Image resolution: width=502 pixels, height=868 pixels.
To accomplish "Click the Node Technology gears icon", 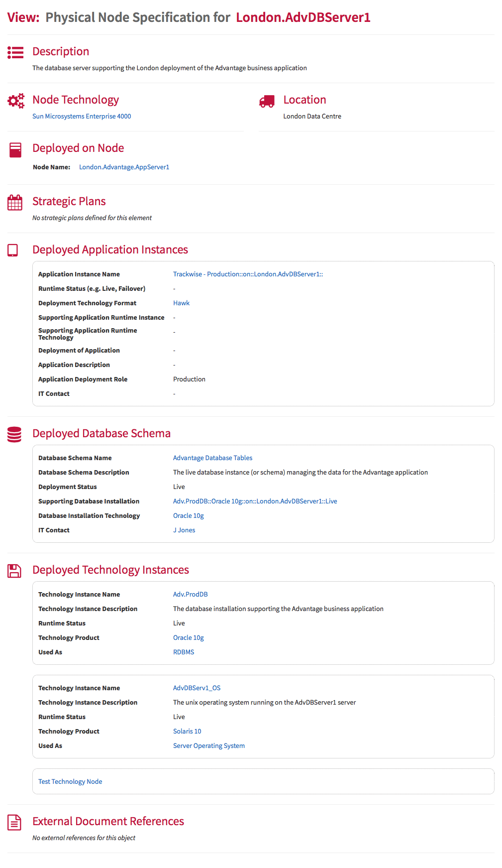I will pyautogui.click(x=15, y=101).
